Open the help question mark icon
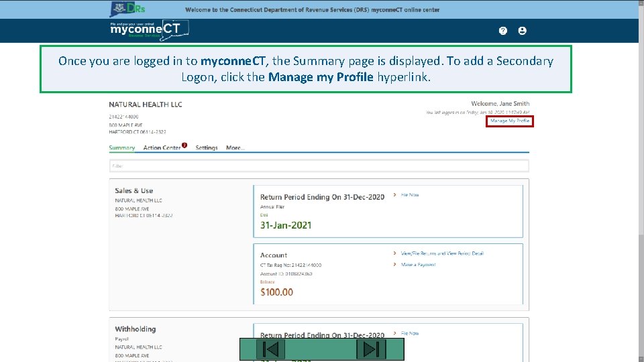 502,31
